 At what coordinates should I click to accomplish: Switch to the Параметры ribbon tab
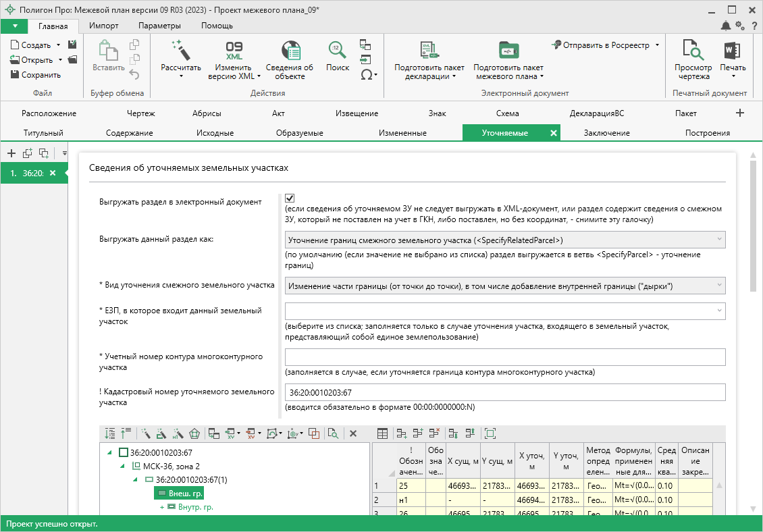(x=159, y=26)
